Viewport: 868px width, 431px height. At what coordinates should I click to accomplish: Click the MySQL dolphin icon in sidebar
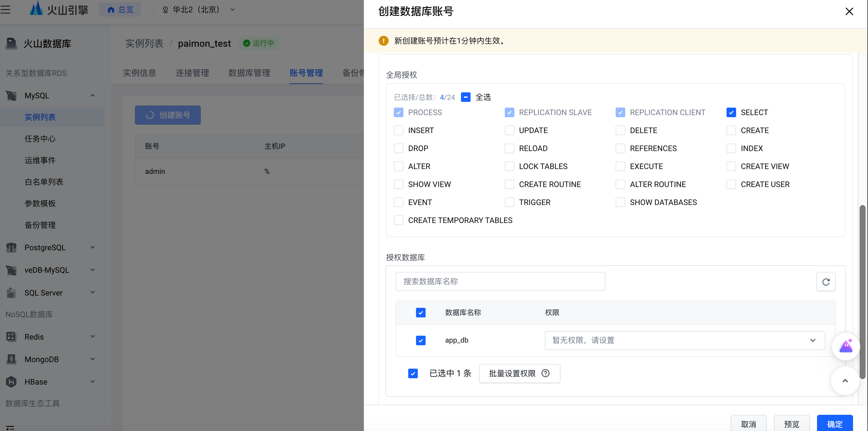11,96
